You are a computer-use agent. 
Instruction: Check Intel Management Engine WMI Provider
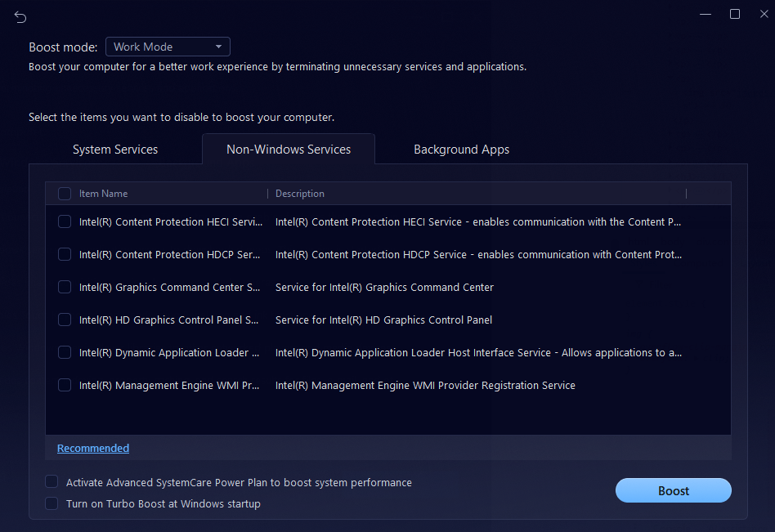coord(65,385)
